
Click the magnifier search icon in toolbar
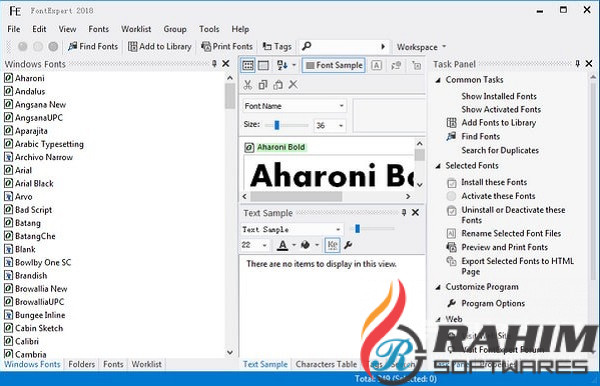click(x=307, y=46)
